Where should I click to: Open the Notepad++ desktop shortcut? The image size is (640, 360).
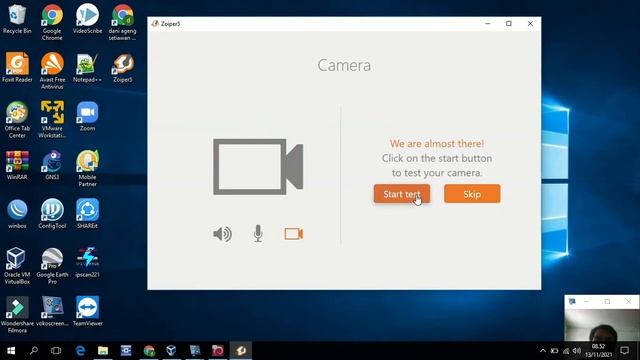pos(87,68)
